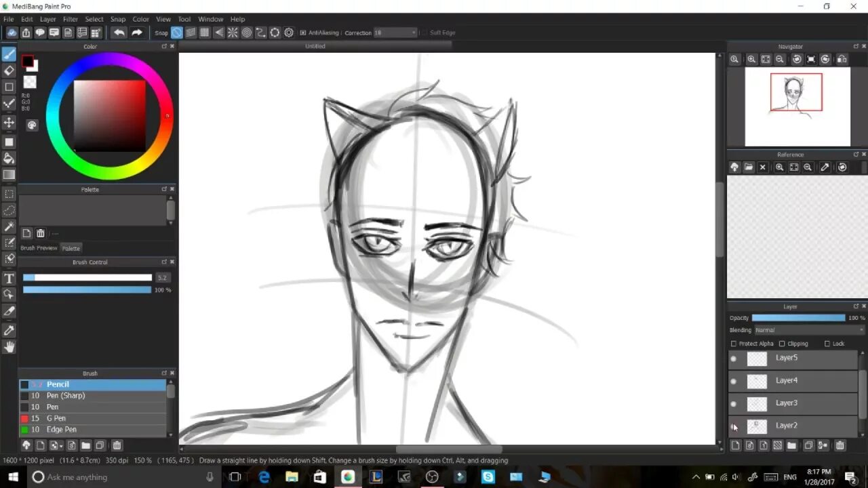The image size is (868, 488).
Task: Select the G Pen brush
Action: point(92,419)
